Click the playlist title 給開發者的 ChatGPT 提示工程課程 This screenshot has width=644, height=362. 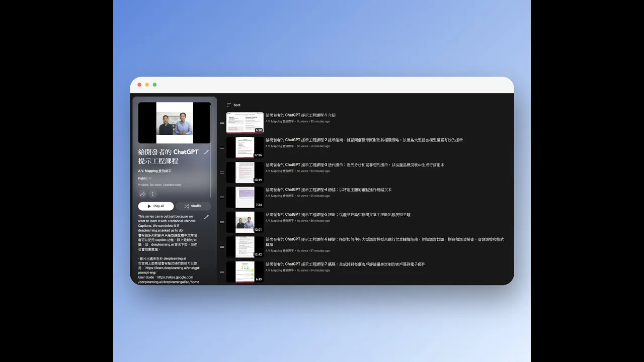(169, 156)
